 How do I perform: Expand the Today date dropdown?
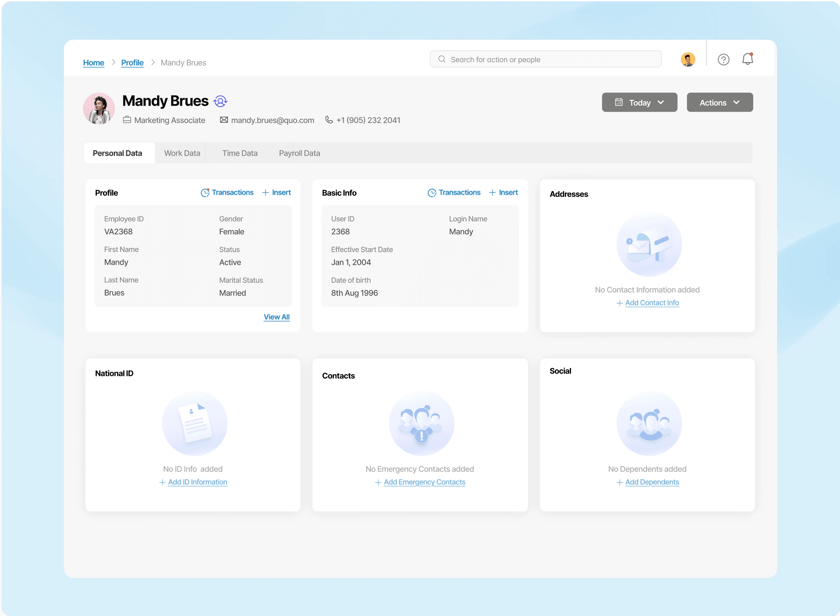(639, 102)
